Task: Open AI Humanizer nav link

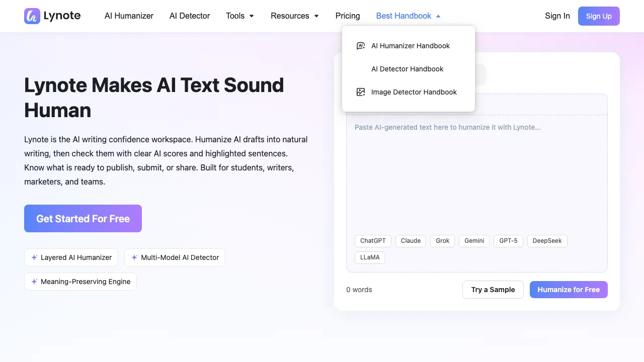Action: (129, 16)
